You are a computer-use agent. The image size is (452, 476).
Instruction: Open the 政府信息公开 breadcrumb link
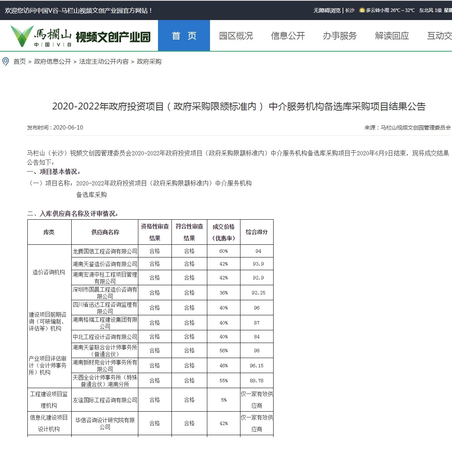[x=52, y=62]
